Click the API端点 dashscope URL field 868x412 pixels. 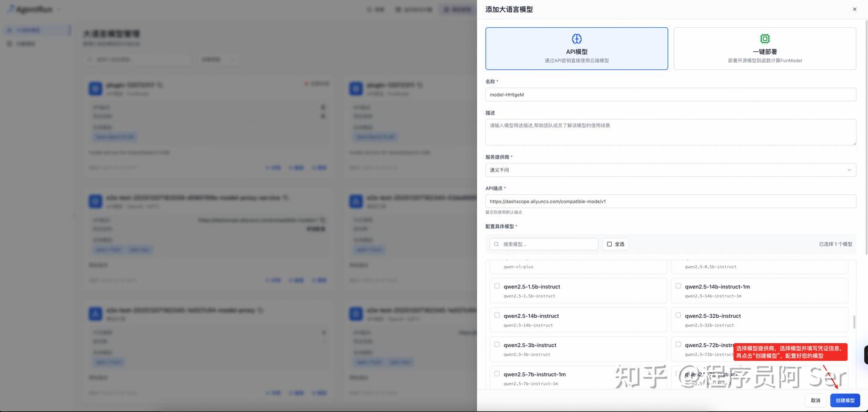pyautogui.click(x=671, y=201)
